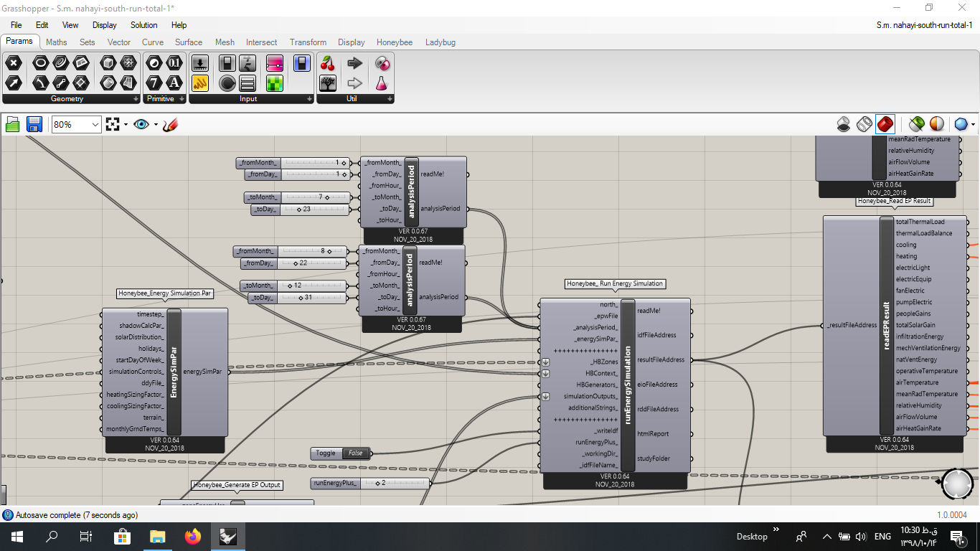Enable red shaded preview mode
Viewport: 980px width, 551px height.
pos(885,124)
